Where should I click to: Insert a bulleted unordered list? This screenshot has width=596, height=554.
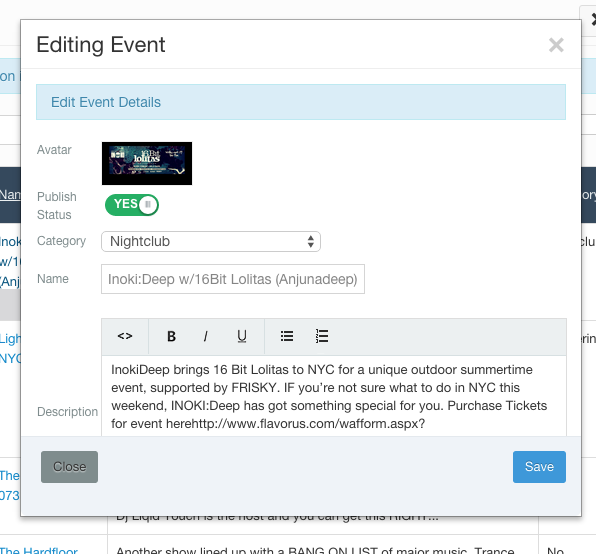click(x=287, y=336)
